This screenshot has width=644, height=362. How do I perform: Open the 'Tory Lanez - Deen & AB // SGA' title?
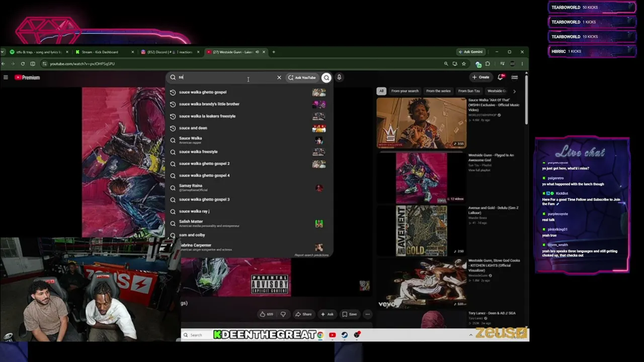492,313
